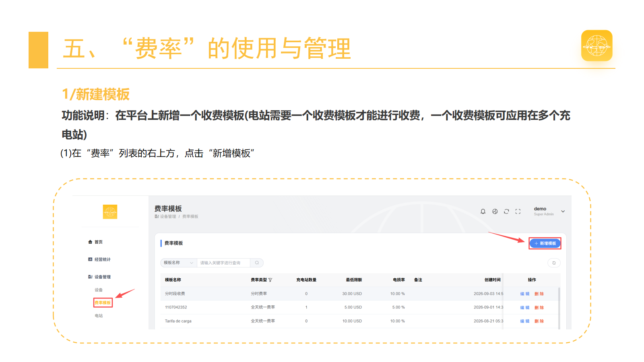
Task: Click the header refresh icon next to fullscreen
Action: pos(506,212)
